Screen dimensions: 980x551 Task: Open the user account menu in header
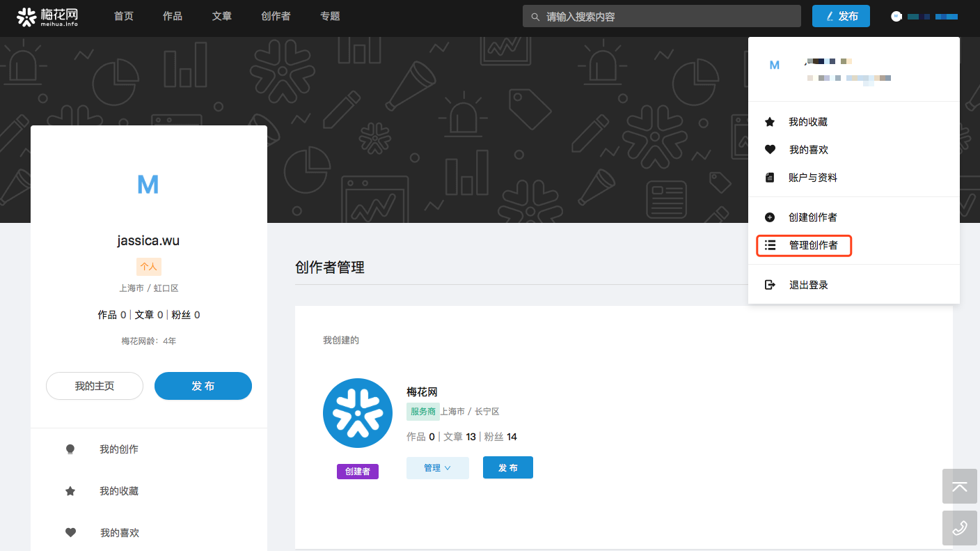(927, 16)
